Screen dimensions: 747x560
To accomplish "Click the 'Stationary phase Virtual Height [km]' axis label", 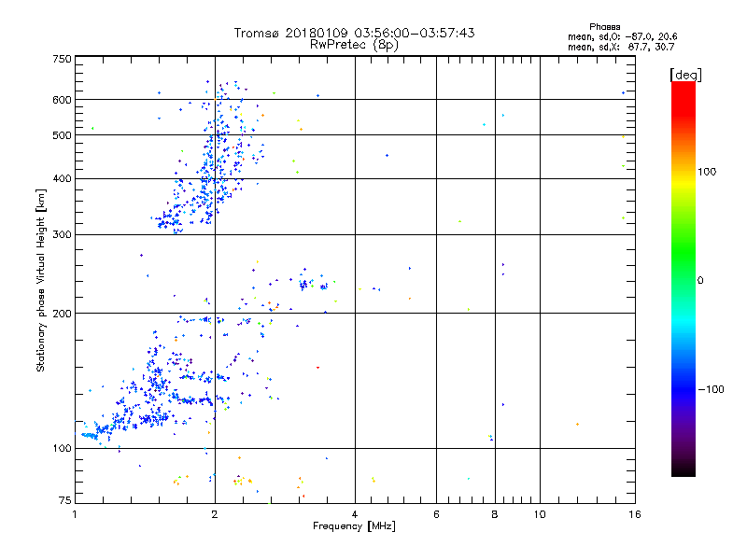I will [x=40, y=281].
